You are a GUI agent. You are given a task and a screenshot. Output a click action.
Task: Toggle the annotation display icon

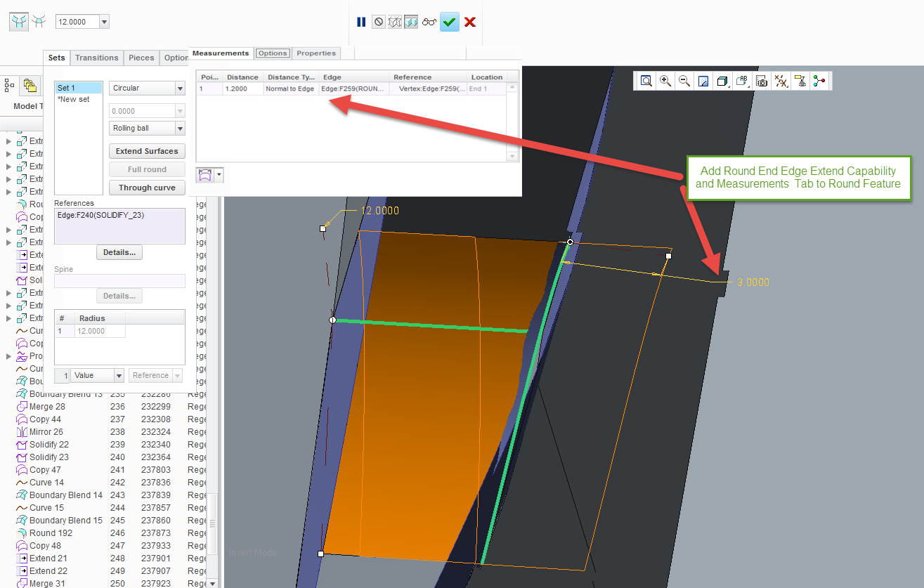coord(800,81)
